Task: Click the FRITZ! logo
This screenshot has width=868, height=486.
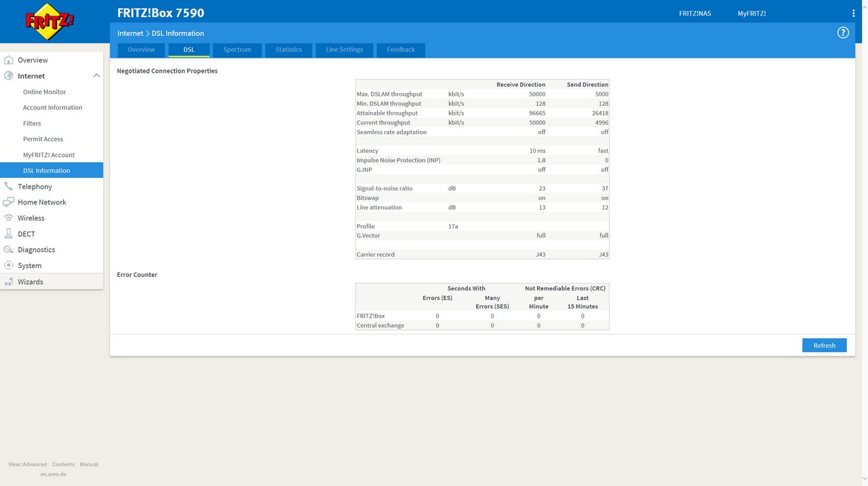Action: click(x=50, y=22)
